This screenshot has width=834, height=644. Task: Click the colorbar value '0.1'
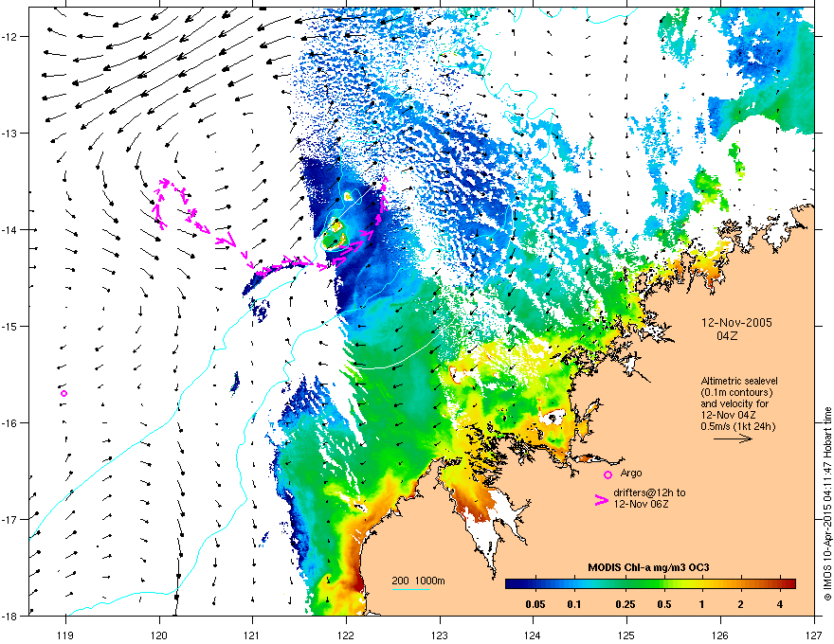[x=574, y=604]
